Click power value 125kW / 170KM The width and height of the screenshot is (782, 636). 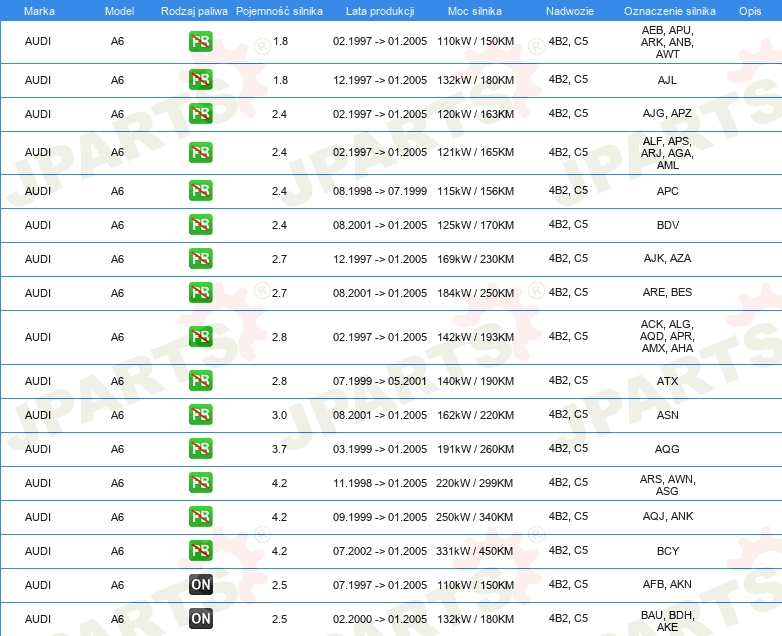[475, 224]
